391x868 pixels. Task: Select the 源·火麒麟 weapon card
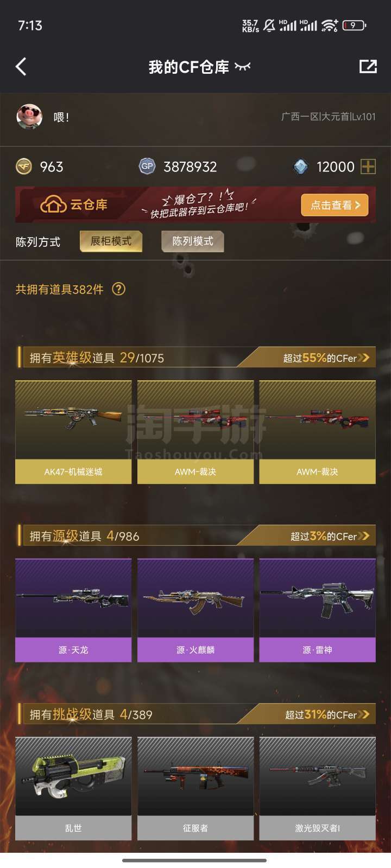click(x=195, y=610)
